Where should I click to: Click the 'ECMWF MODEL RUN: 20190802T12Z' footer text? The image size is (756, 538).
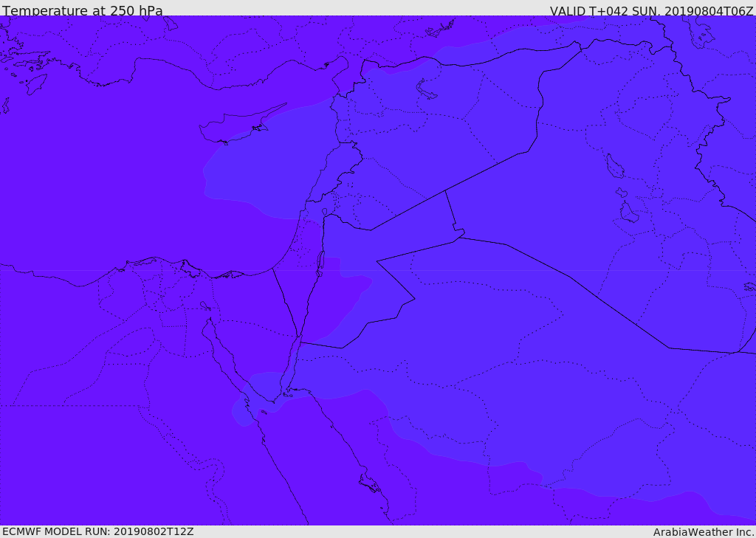[x=98, y=531]
